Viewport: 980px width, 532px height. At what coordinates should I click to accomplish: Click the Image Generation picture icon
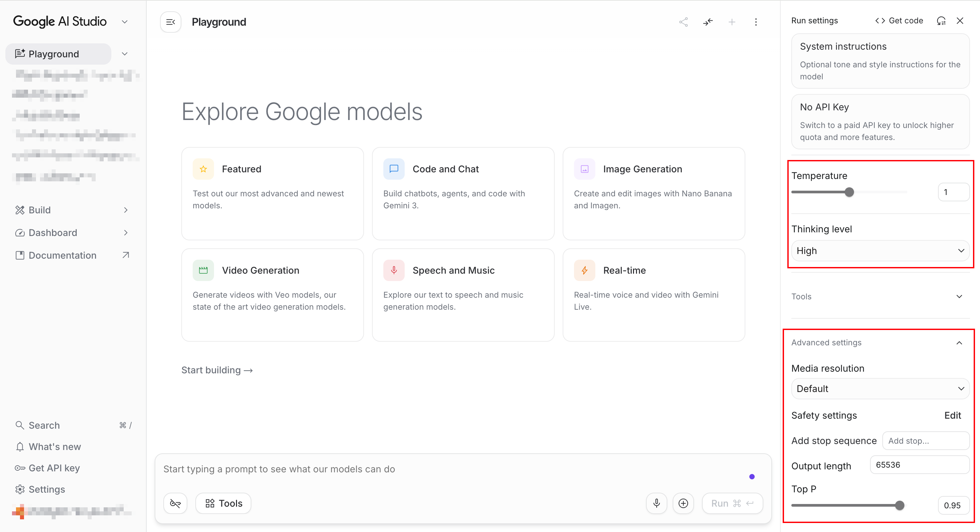[x=584, y=169]
